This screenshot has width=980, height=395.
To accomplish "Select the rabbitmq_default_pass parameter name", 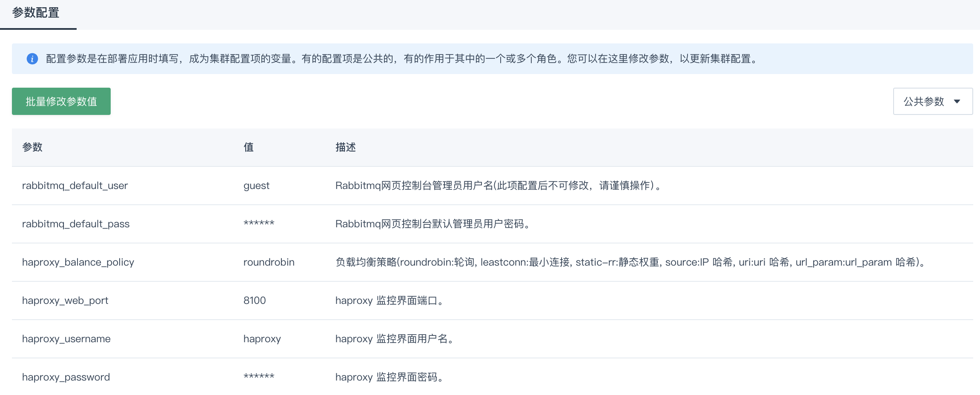I will coord(76,224).
